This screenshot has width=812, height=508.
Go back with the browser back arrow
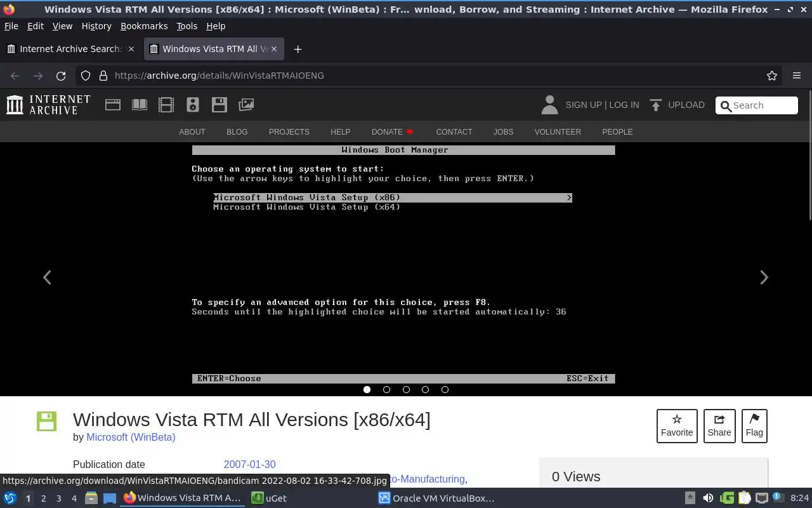[15, 76]
